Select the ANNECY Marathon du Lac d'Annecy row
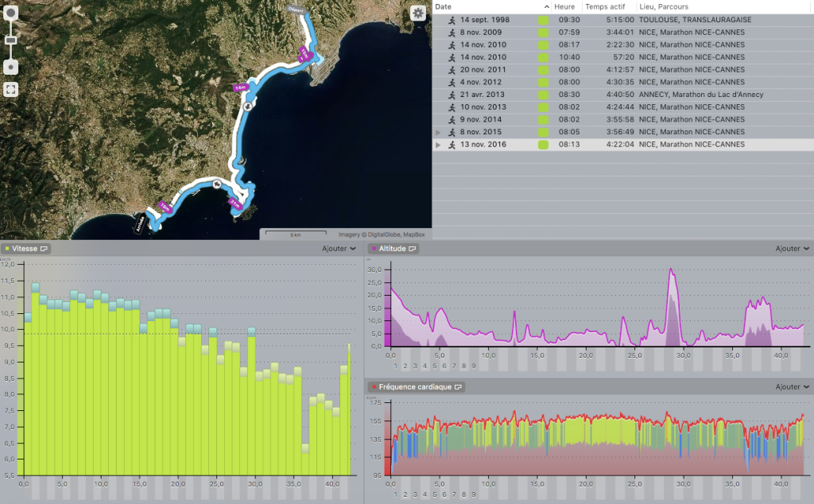The width and height of the screenshot is (814, 504). 700,95
